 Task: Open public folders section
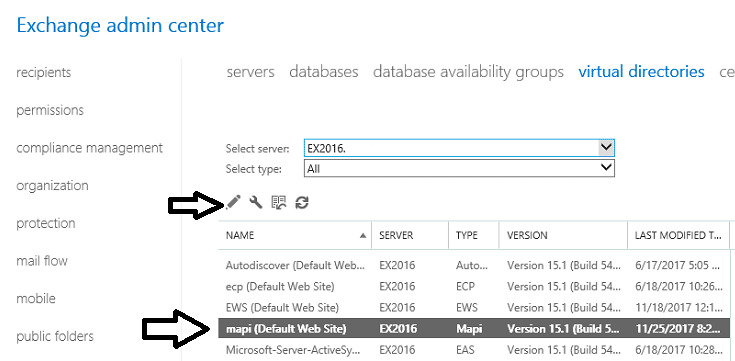55,336
